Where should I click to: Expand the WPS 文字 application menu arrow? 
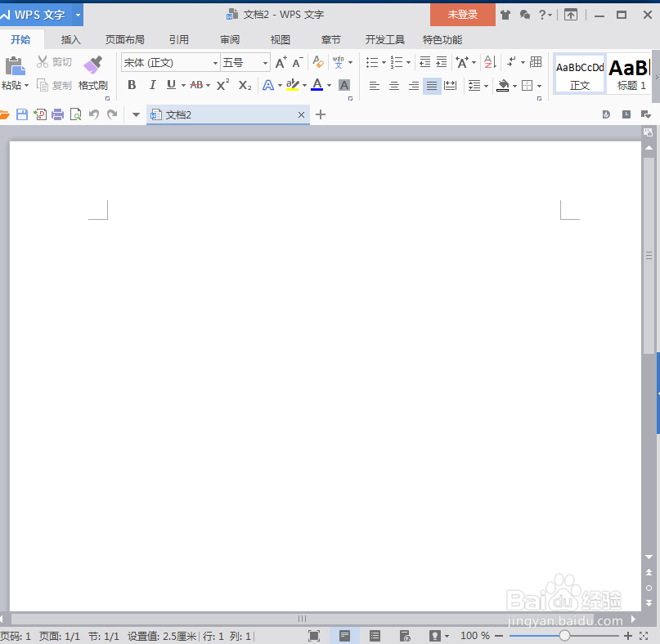coord(78,15)
